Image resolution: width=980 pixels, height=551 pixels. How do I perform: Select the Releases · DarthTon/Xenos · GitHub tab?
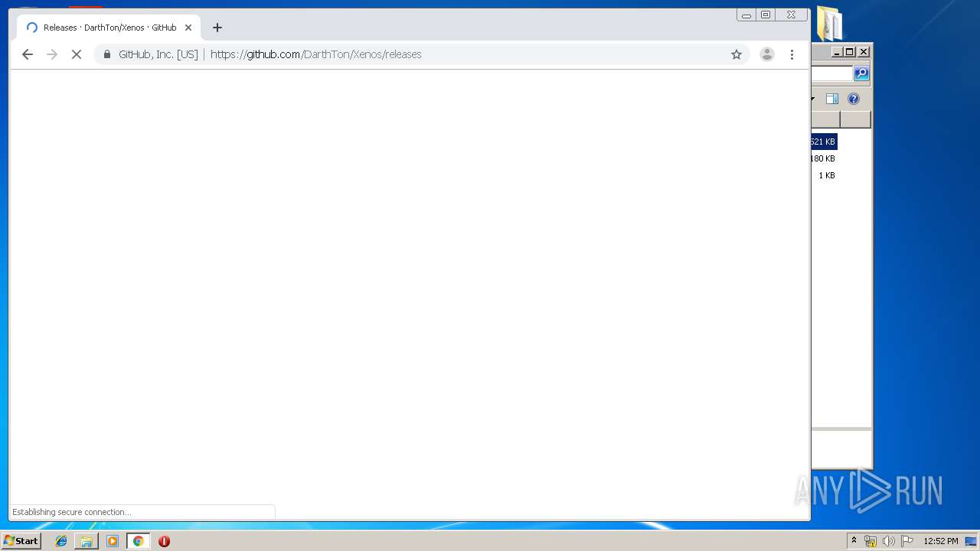[x=109, y=28]
